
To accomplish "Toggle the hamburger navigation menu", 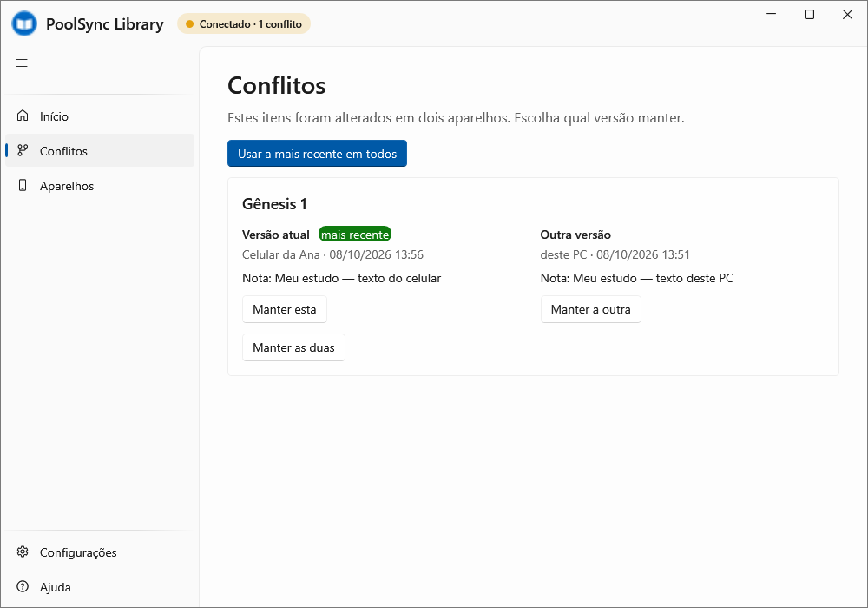I will pos(22,63).
